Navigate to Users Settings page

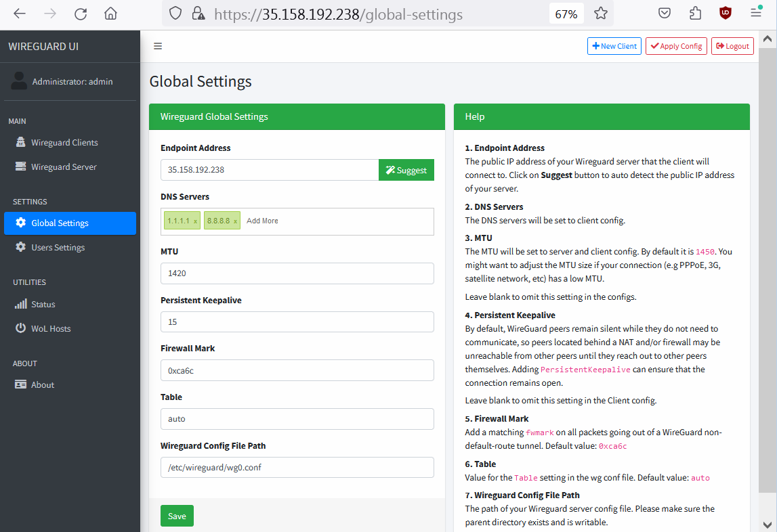tap(58, 248)
